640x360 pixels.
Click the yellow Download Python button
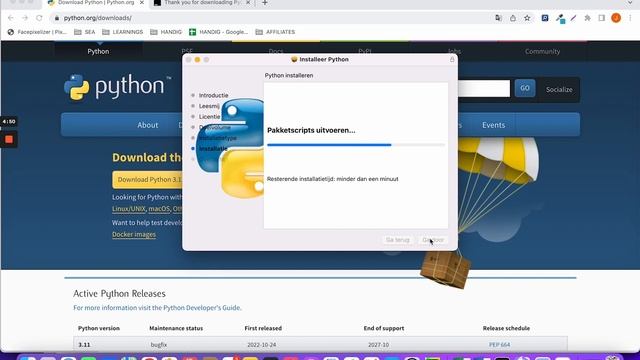click(x=148, y=180)
